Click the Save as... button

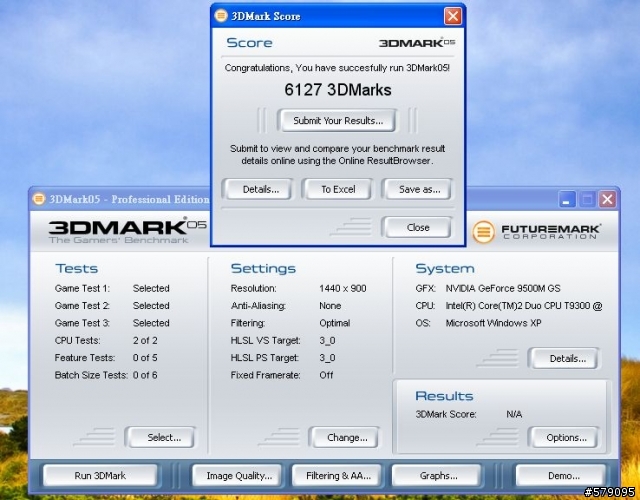tap(417, 189)
